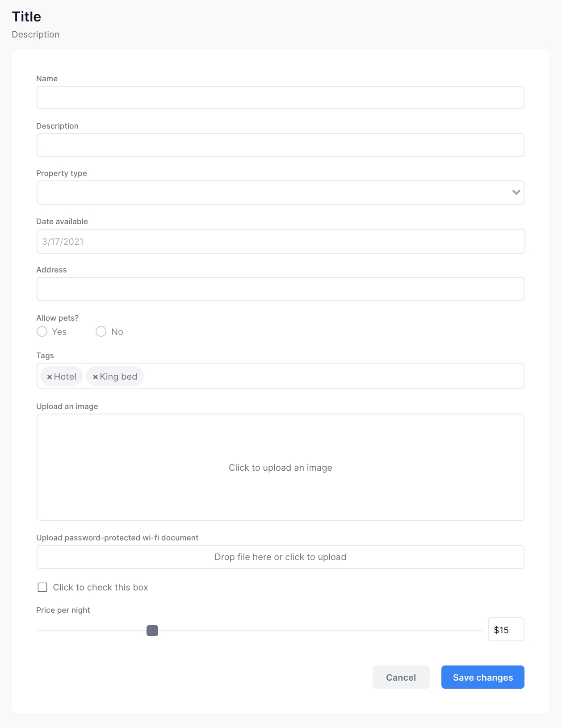Click the Property type chevron arrow

point(516,192)
